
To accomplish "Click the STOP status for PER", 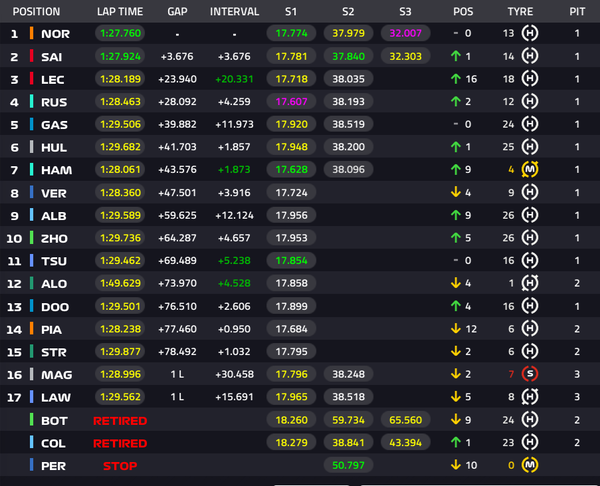I will pos(120,466).
